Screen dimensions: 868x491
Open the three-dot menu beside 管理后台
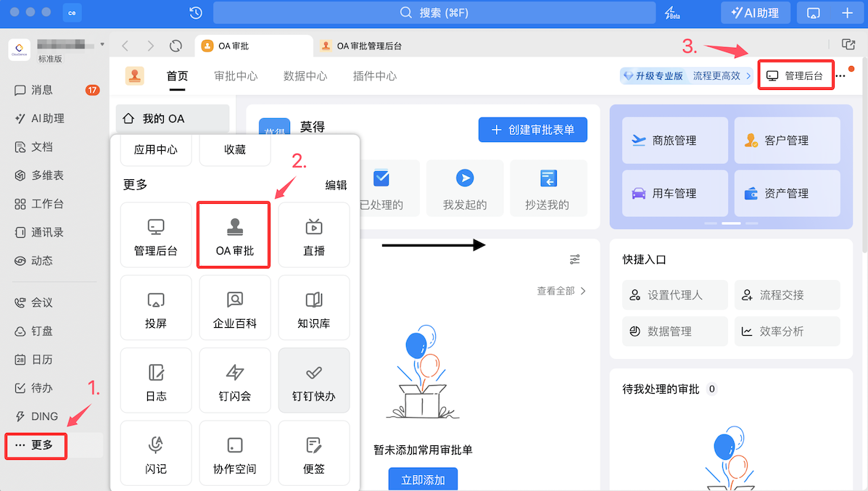tap(840, 76)
